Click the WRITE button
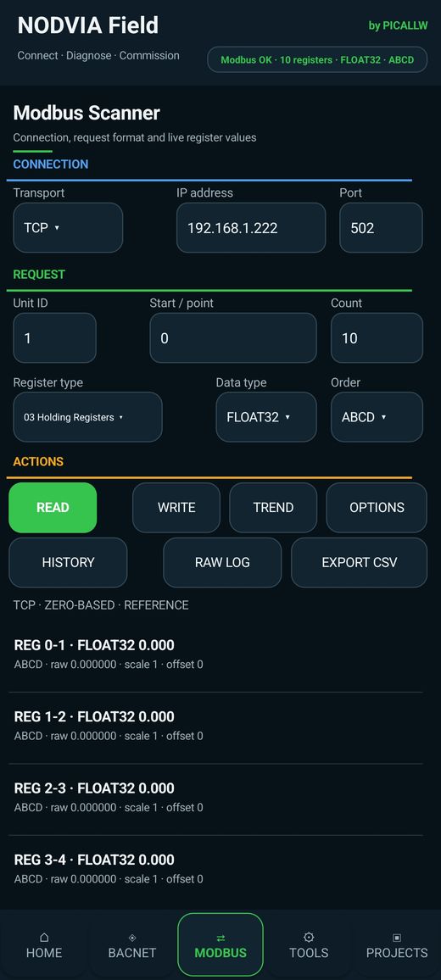Screen dimensions: 441x980 [176, 508]
